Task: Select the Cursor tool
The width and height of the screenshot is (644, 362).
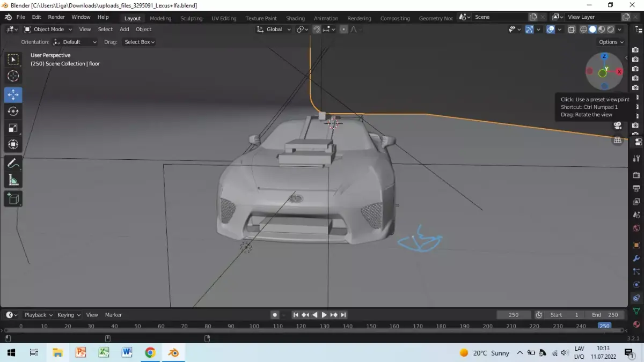Action: [13, 76]
